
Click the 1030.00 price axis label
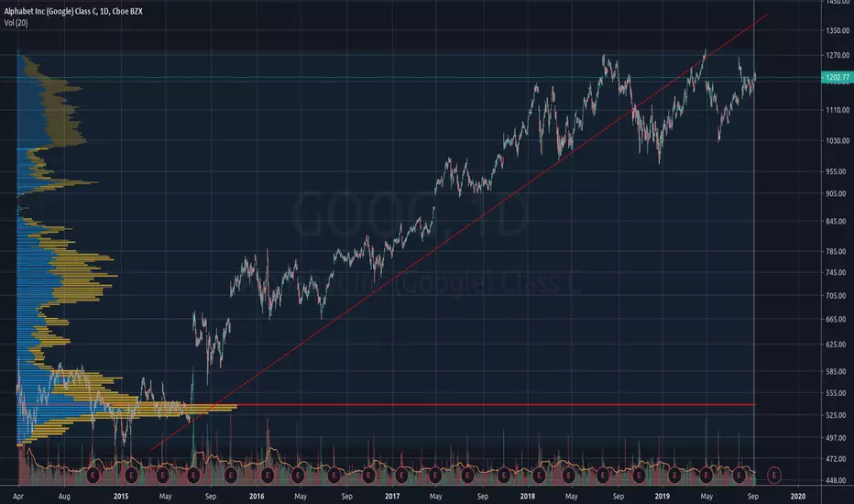point(838,140)
